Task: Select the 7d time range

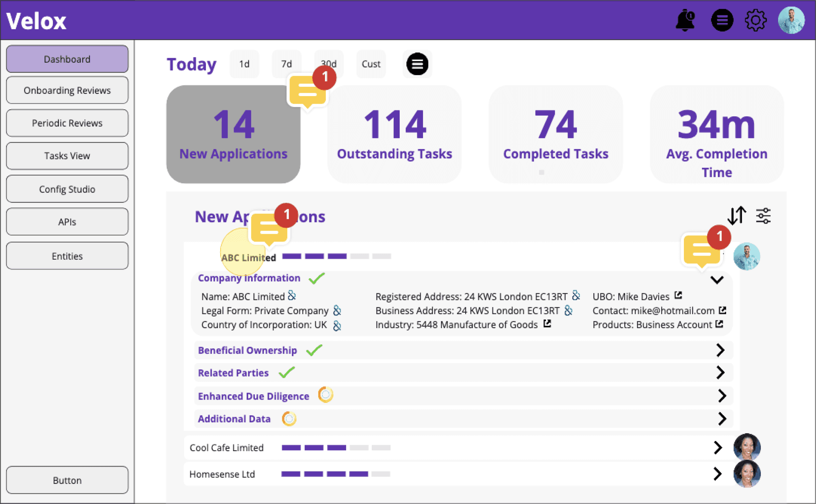Action: click(286, 64)
